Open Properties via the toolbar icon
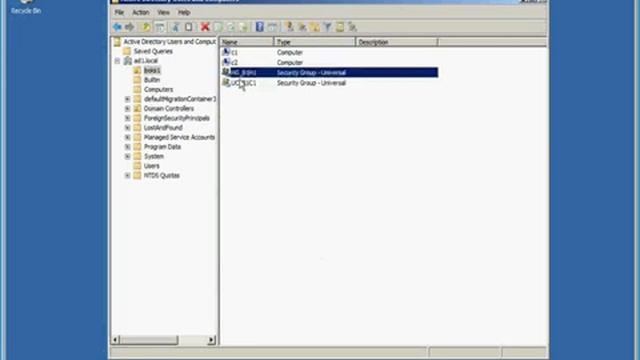The width and height of the screenshot is (640, 360). (x=218, y=27)
